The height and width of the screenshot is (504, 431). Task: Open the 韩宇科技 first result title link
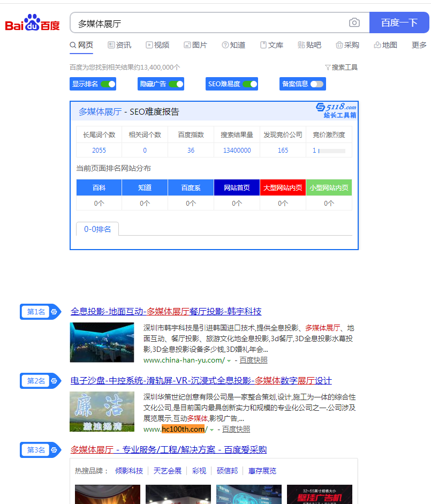point(166,311)
